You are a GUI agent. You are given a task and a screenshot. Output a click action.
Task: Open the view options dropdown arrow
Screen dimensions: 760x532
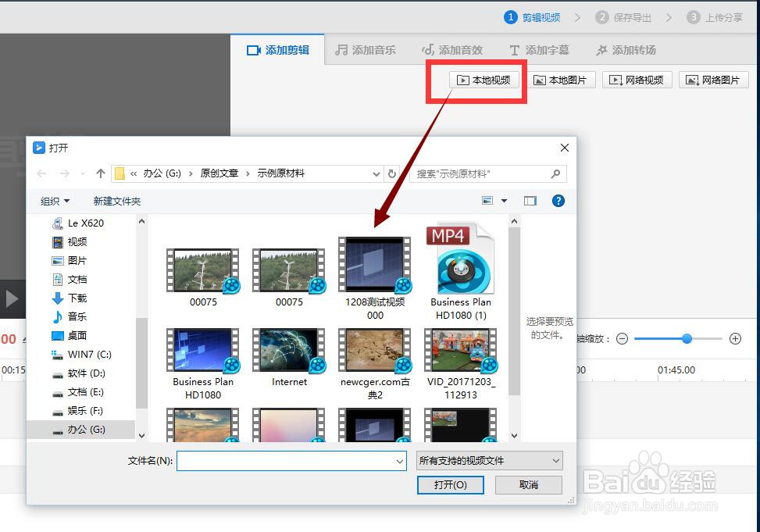504,201
